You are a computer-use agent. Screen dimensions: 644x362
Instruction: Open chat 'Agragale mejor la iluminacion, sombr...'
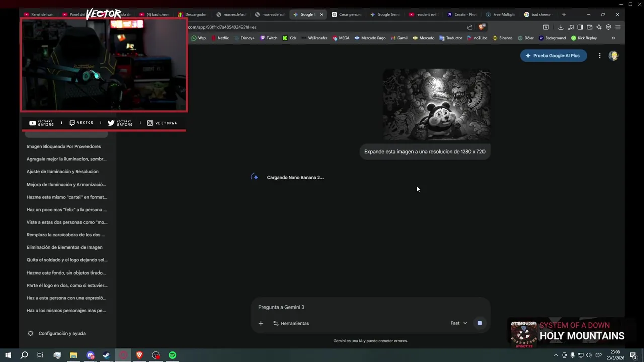[x=66, y=159]
